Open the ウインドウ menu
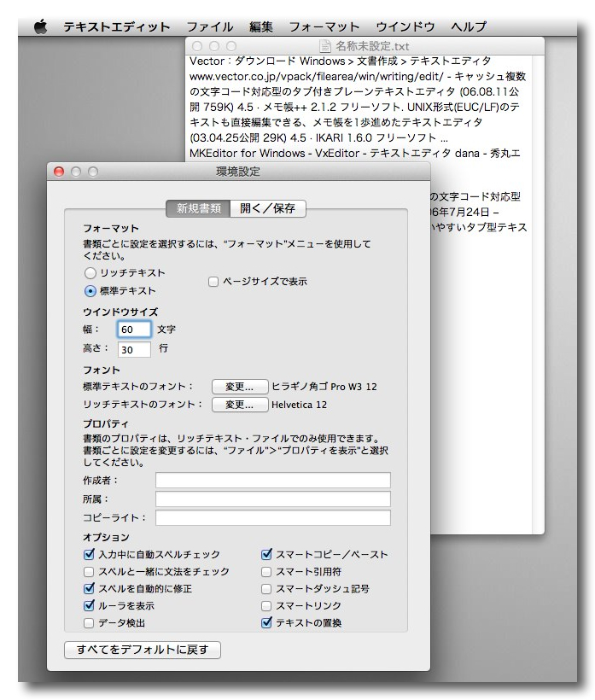This screenshot has width=595, height=700. click(x=405, y=26)
